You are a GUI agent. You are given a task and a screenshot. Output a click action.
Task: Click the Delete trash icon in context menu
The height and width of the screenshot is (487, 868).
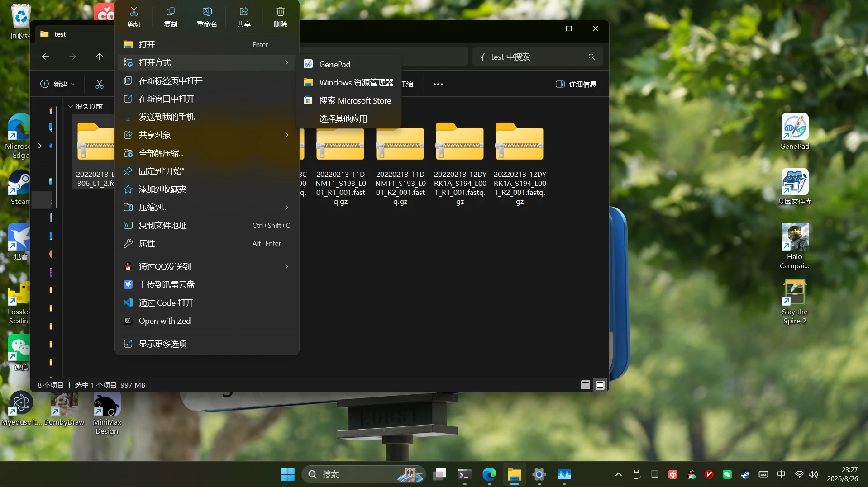point(281,17)
